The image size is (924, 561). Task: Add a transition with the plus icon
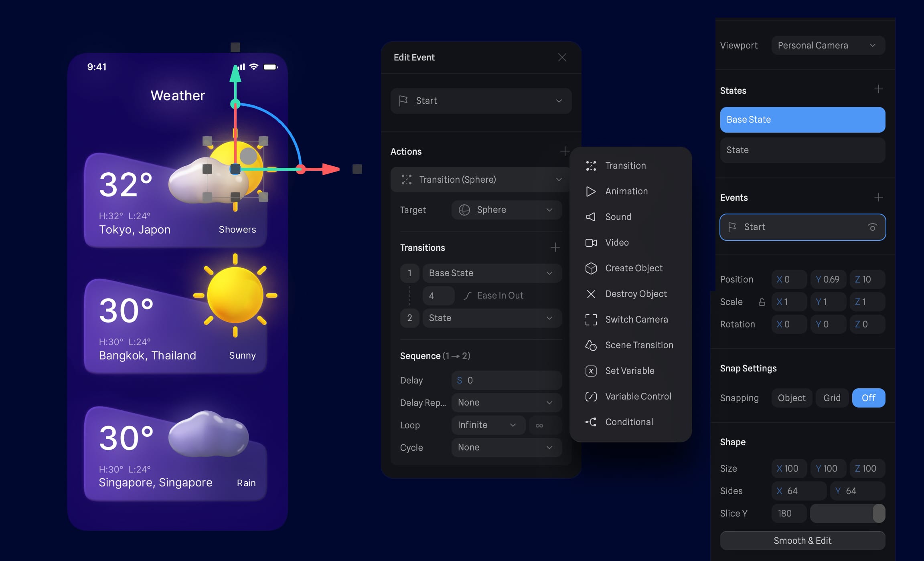coord(555,248)
